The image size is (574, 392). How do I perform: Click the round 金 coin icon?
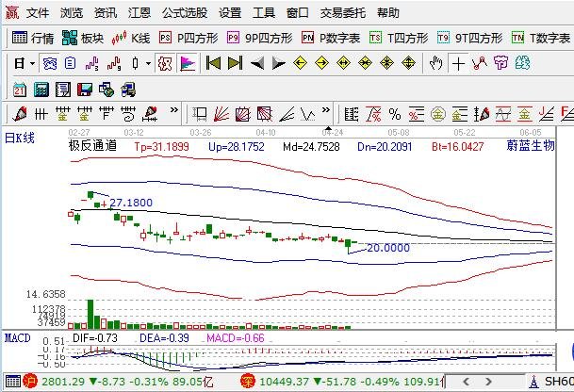tap(438, 115)
